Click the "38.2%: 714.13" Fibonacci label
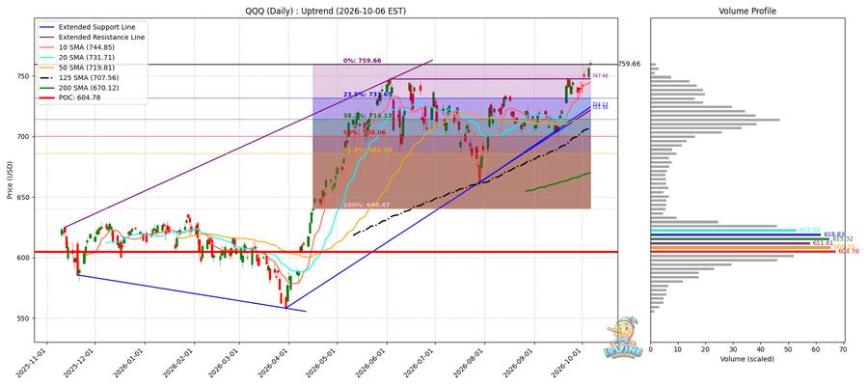The image size is (868, 386). coord(367,116)
